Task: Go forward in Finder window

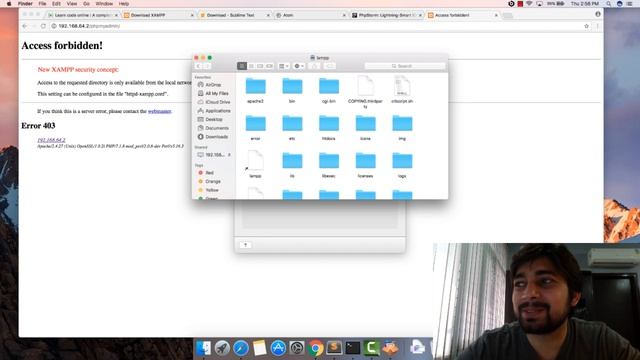Action: pos(207,66)
